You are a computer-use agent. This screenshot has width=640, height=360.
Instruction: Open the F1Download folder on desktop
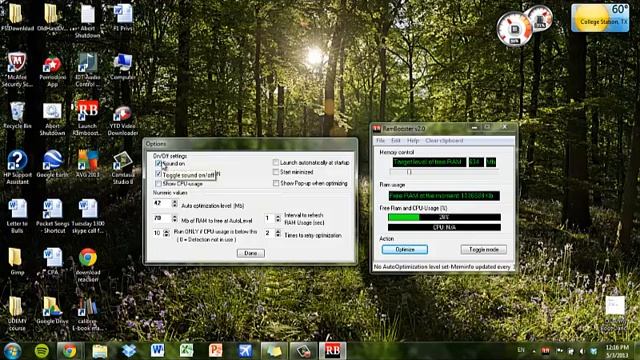click(x=17, y=17)
